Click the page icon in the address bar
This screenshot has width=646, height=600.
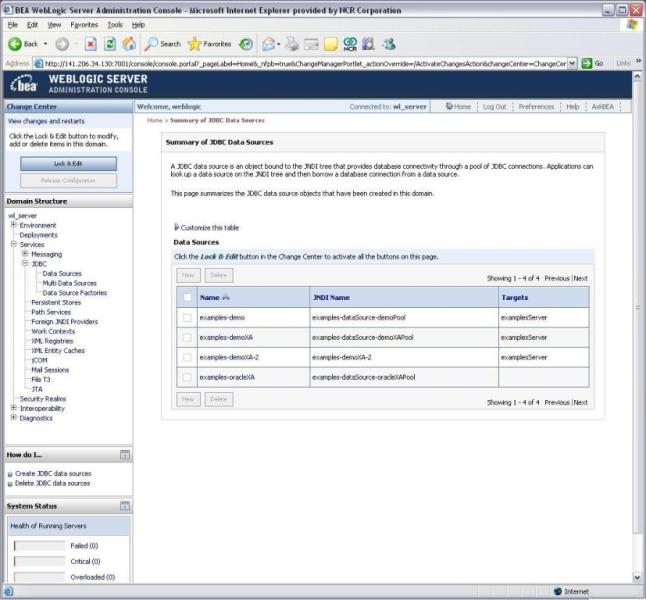38,63
